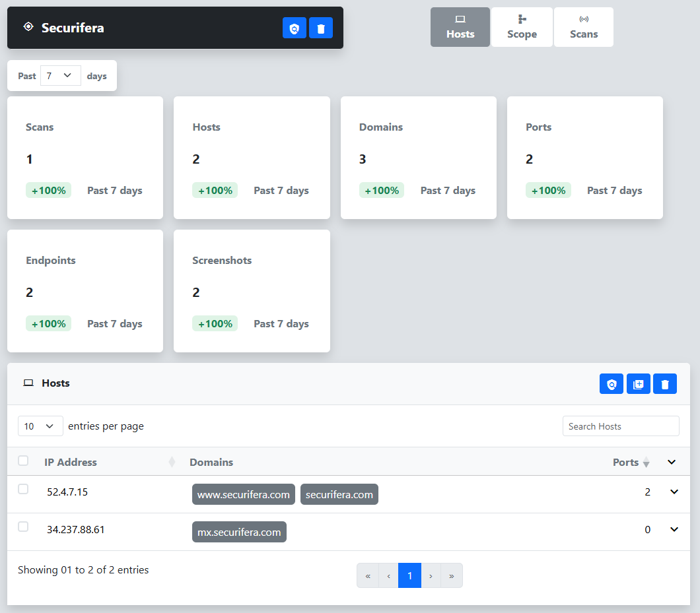Click the target icon beside Securifera title
This screenshot has width=700, height=613.
(28, 27)
